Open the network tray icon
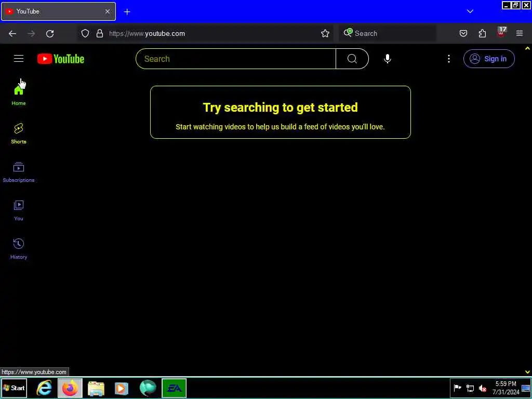 tap(470, 388)
